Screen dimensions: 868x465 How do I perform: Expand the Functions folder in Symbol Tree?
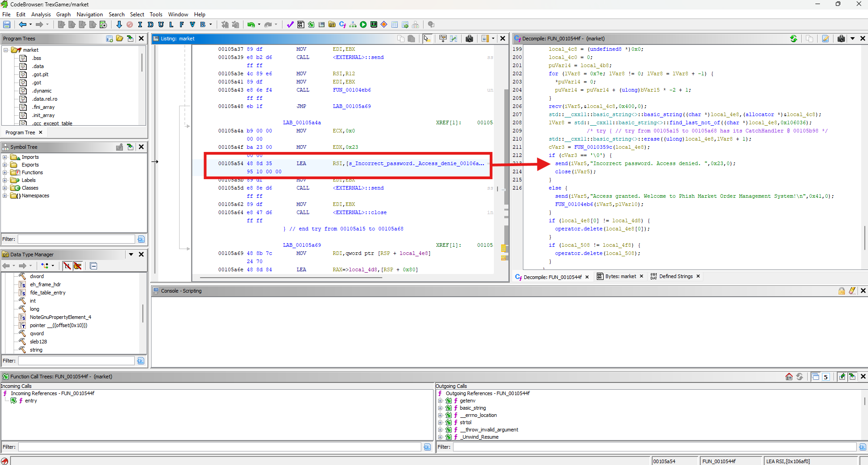pos(5,172)
